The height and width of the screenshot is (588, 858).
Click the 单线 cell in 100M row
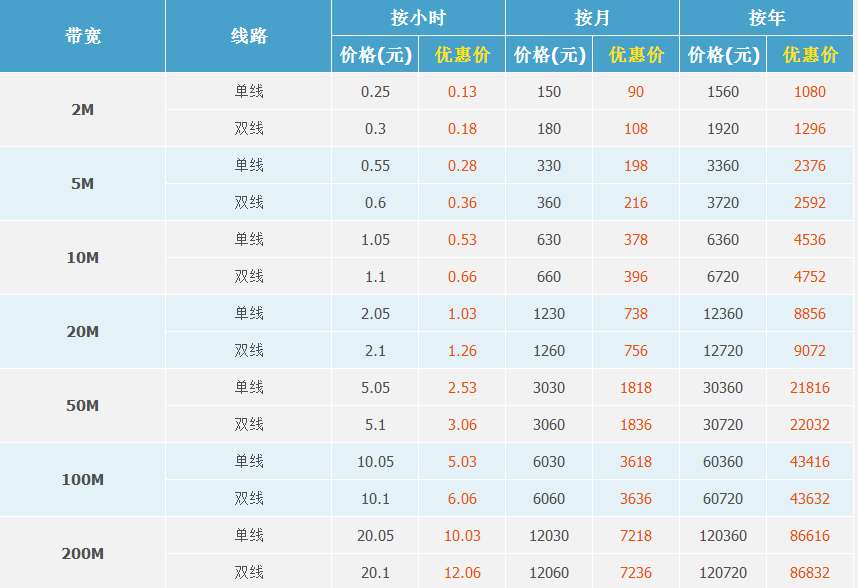tap(248, 462)
